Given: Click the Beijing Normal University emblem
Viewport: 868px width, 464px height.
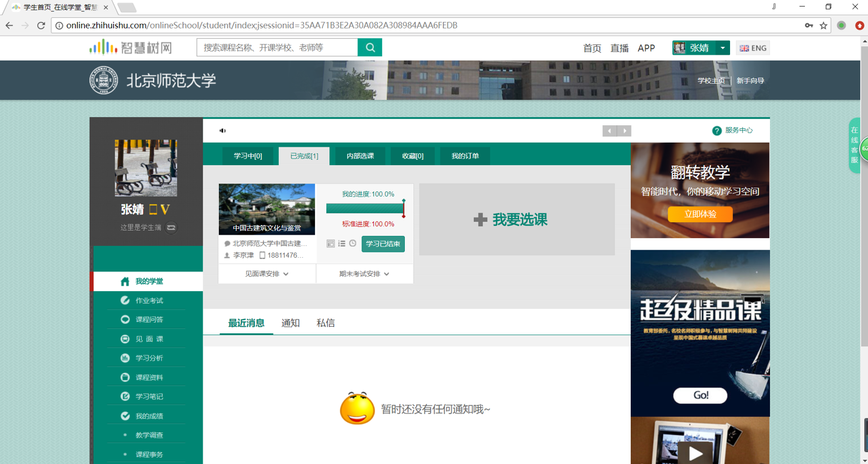Looking at the screenshot, I should [104, 80].
